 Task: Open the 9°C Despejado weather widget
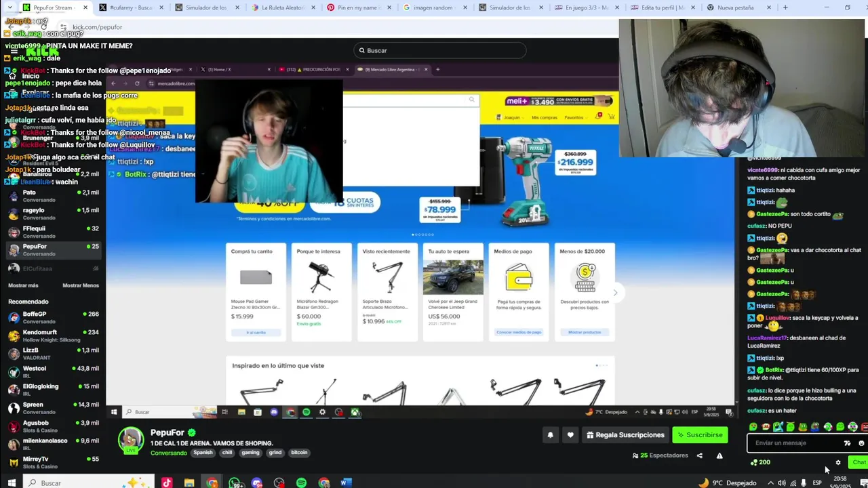coord(728,483)
